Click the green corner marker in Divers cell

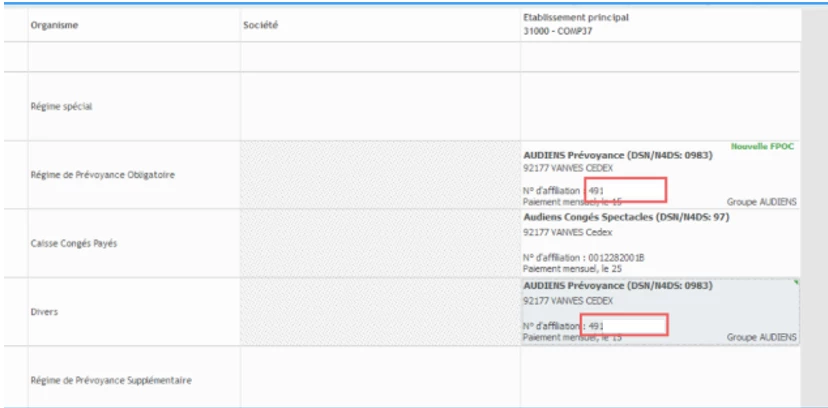(x=796, y=283)
